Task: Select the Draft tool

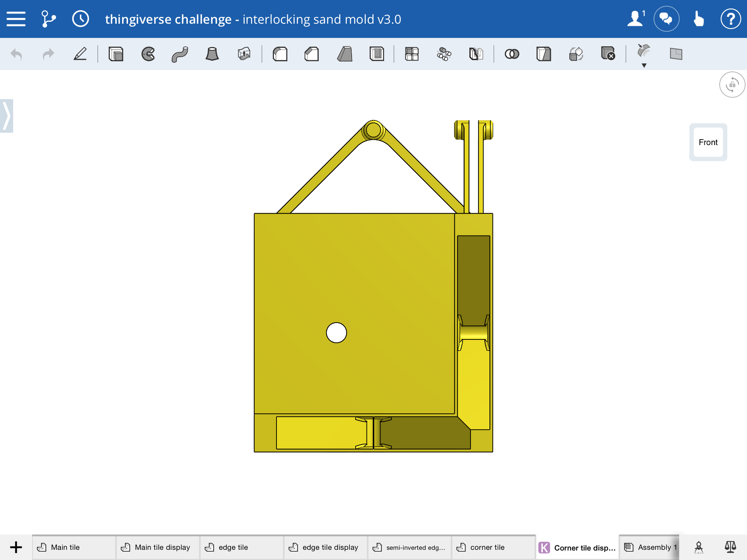Action: point(344,54)
